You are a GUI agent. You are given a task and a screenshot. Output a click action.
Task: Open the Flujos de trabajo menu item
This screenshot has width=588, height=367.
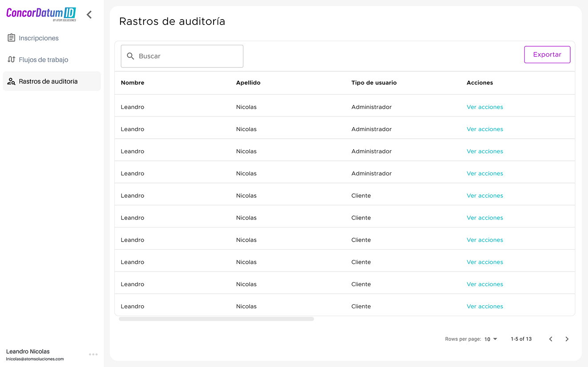click(44, 60)
